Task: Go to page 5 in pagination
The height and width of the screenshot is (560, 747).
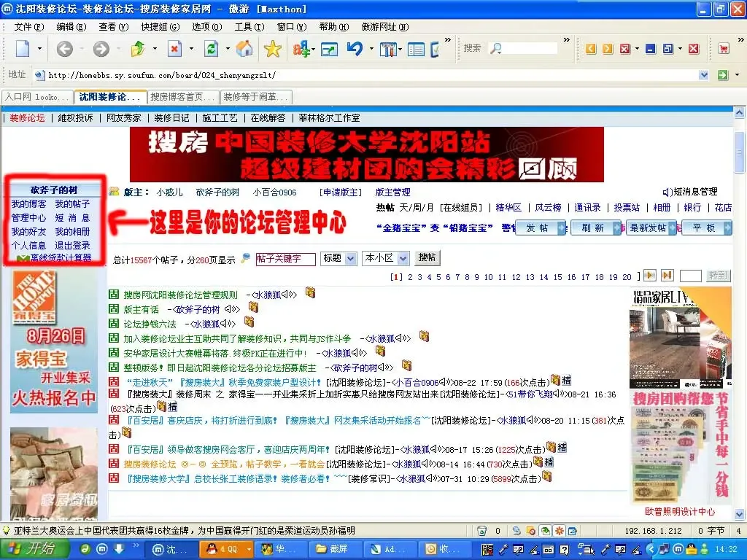Action: (438, 276)
